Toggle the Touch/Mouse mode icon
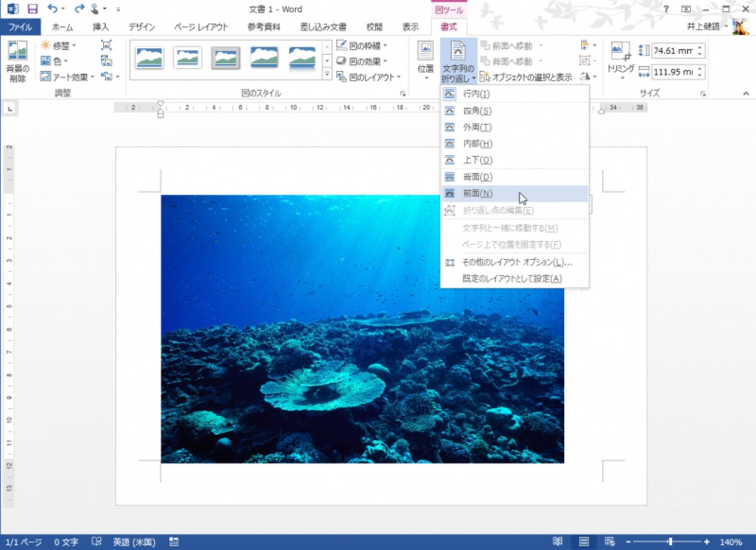756x550 pixels. pyautogui.click(x=95, y=9)
